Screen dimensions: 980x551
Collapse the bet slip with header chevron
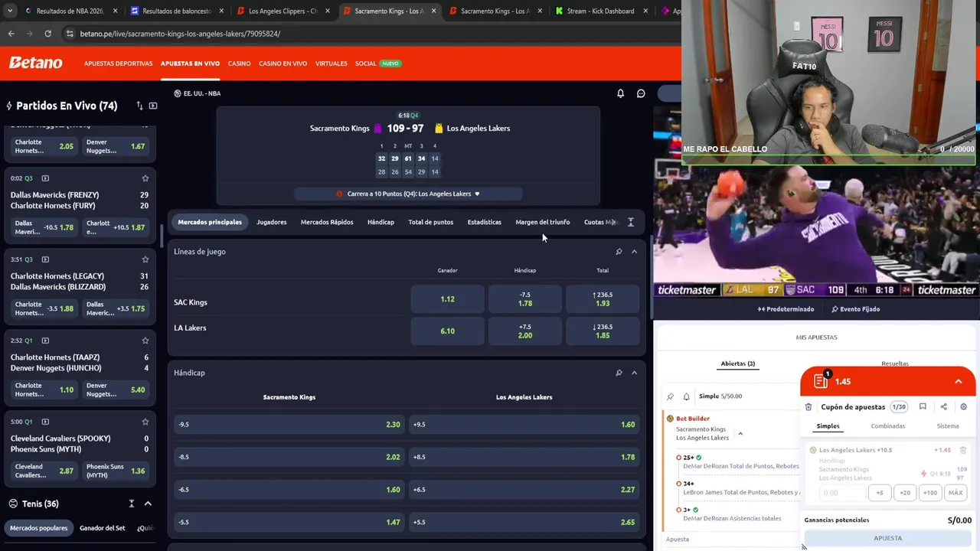pyautogui.click(x=958, y=382)
